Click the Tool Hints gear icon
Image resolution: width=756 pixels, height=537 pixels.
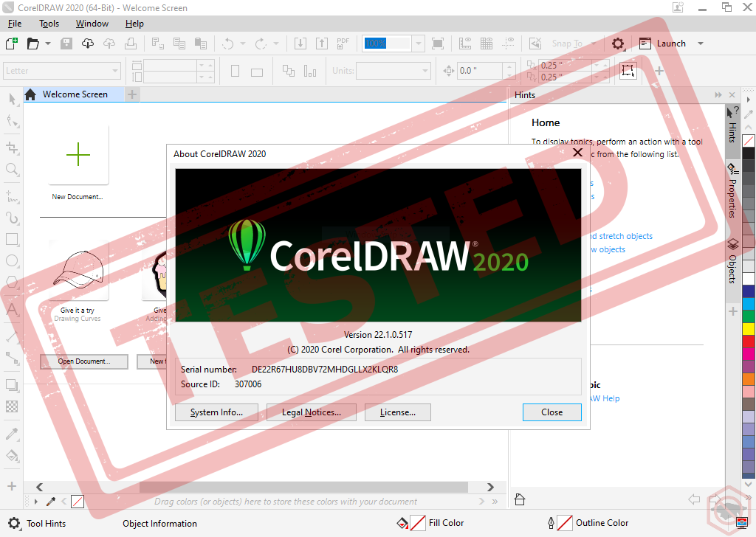[x=15, y=524]
